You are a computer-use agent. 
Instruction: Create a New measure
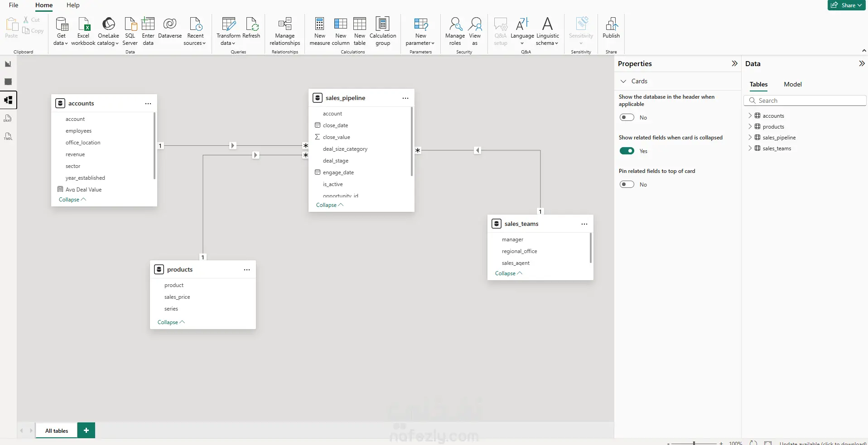320,31
